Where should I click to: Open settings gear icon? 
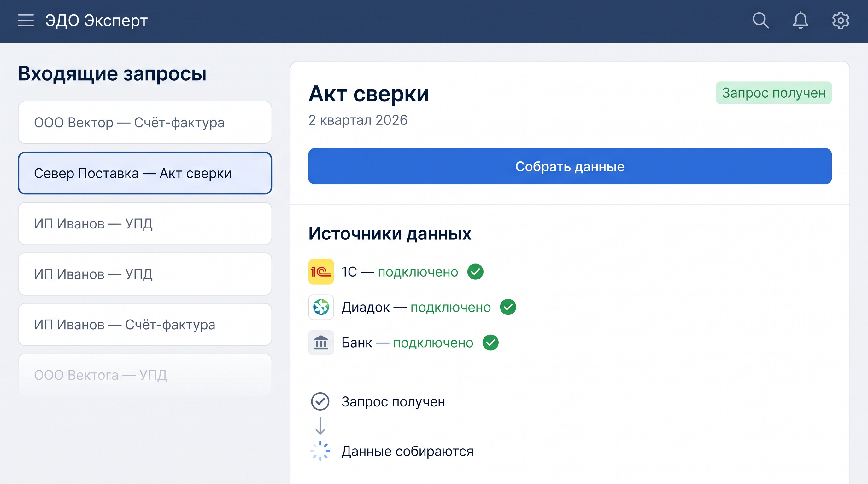[840, 20]
